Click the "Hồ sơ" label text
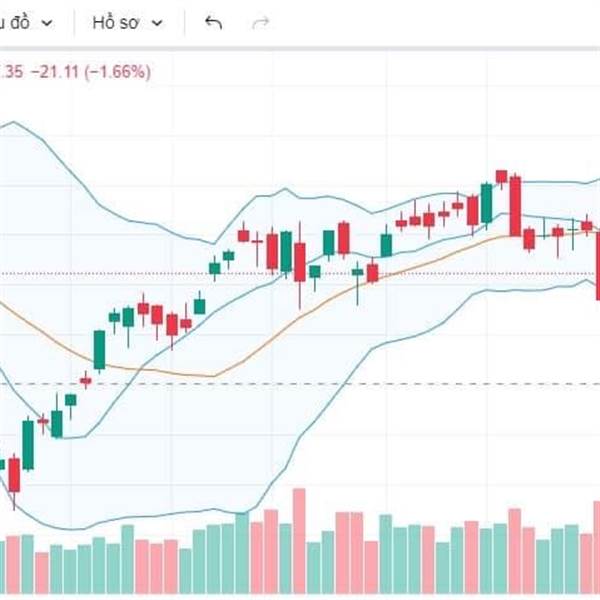 (115, 23)
